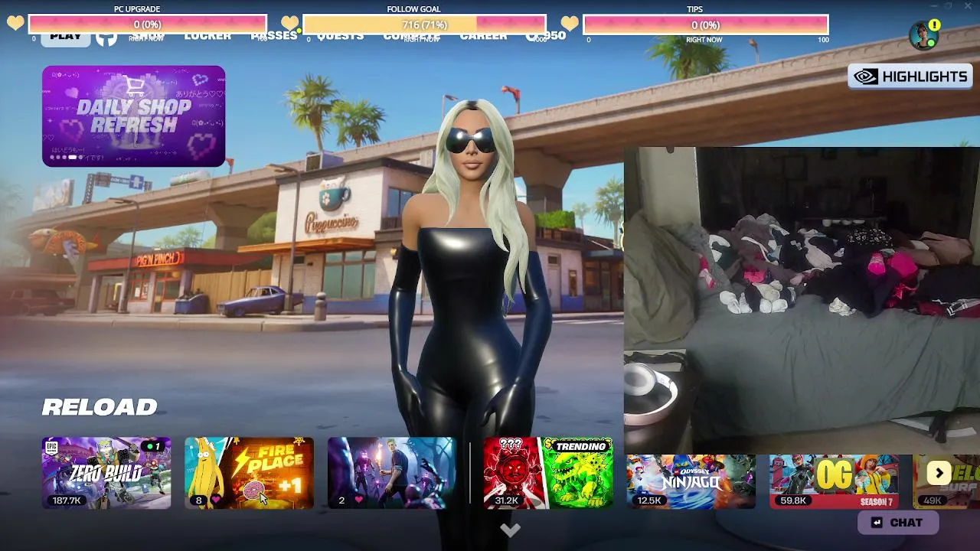
Task: Click the next arrow on tile row
Action: (x=939, y=473)
